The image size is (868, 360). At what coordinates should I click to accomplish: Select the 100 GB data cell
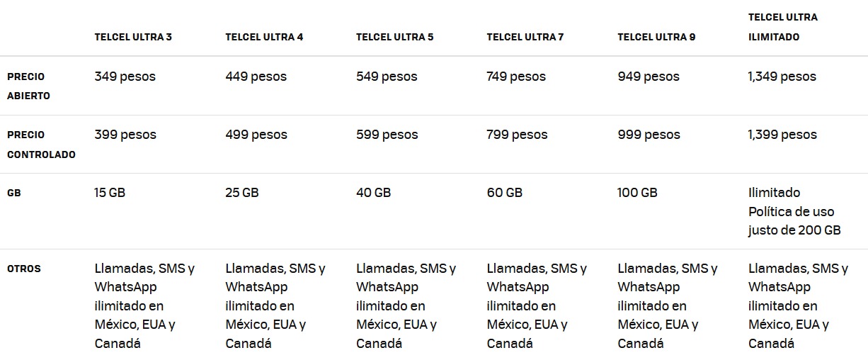pos(637,192)
